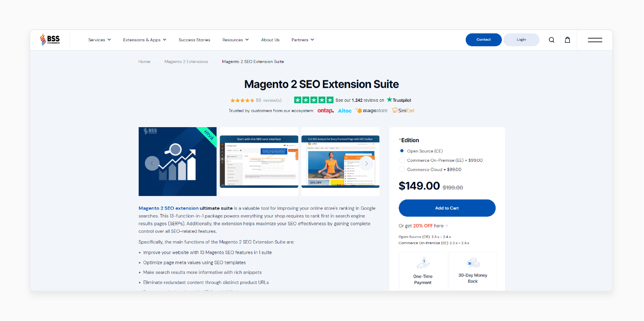Open the hamburger menu icon

pos(595,40)
